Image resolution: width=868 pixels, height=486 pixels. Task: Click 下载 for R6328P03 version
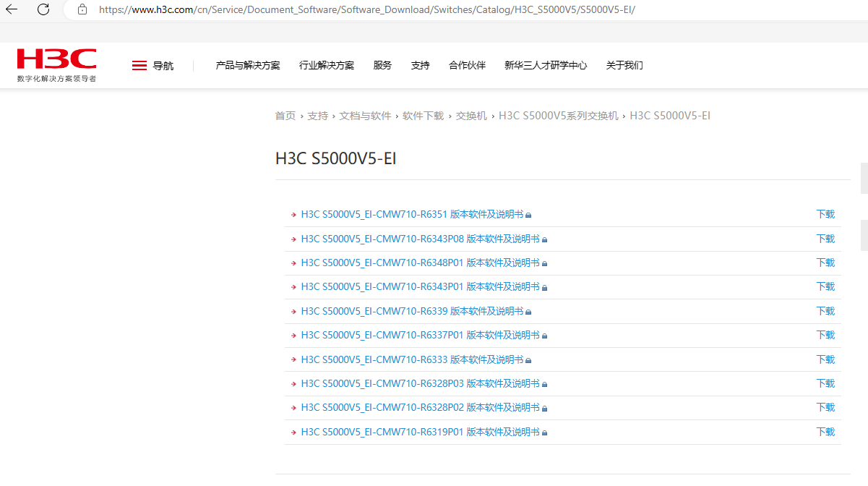pyautogui.click(x=825, y=383)
